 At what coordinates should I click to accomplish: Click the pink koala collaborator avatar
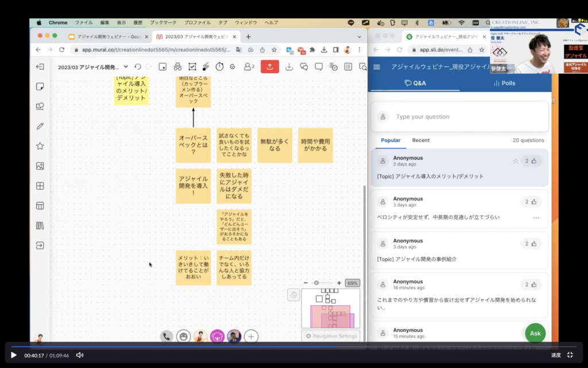217,336
